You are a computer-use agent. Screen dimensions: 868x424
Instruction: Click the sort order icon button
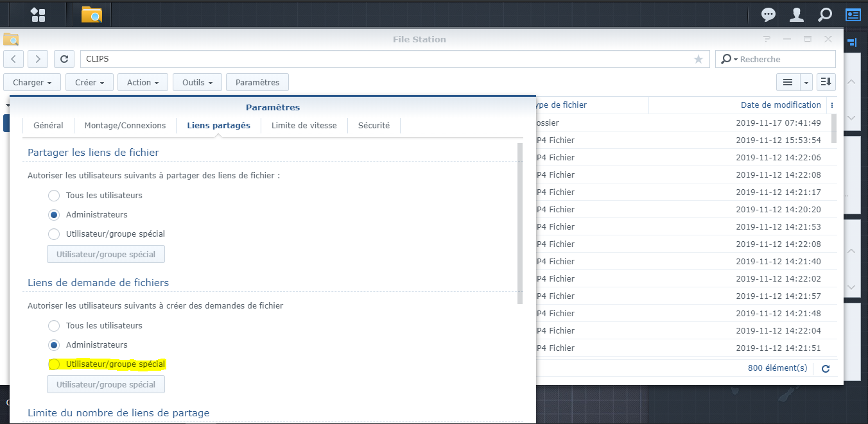[826, 82]
